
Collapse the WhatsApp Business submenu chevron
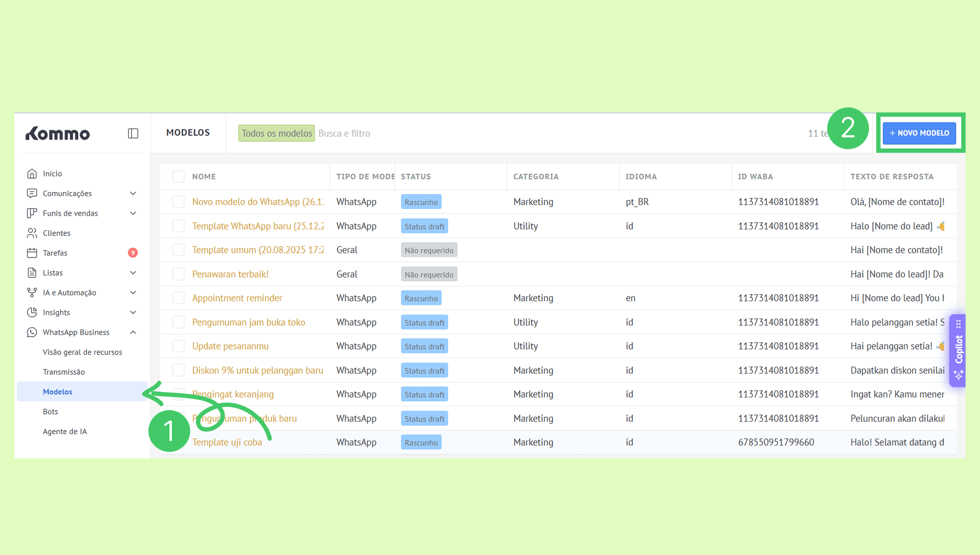(x=133, y=332)
